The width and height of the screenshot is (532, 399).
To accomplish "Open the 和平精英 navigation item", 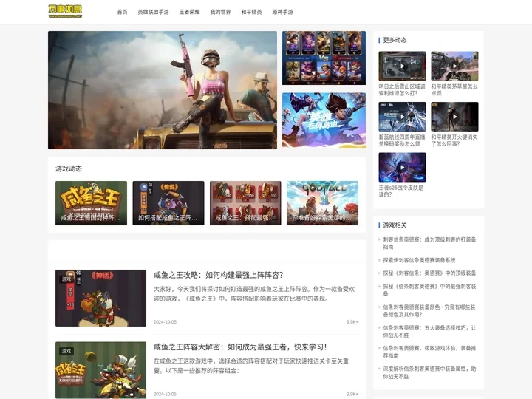I will [x=251, y=12].
